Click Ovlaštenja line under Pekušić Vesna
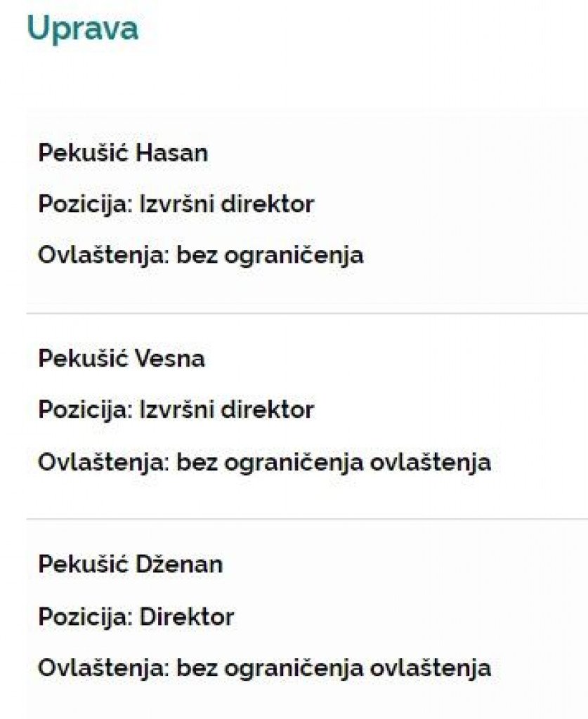The width and height of the screenshot is (588, 719). [x=265, y=462]
